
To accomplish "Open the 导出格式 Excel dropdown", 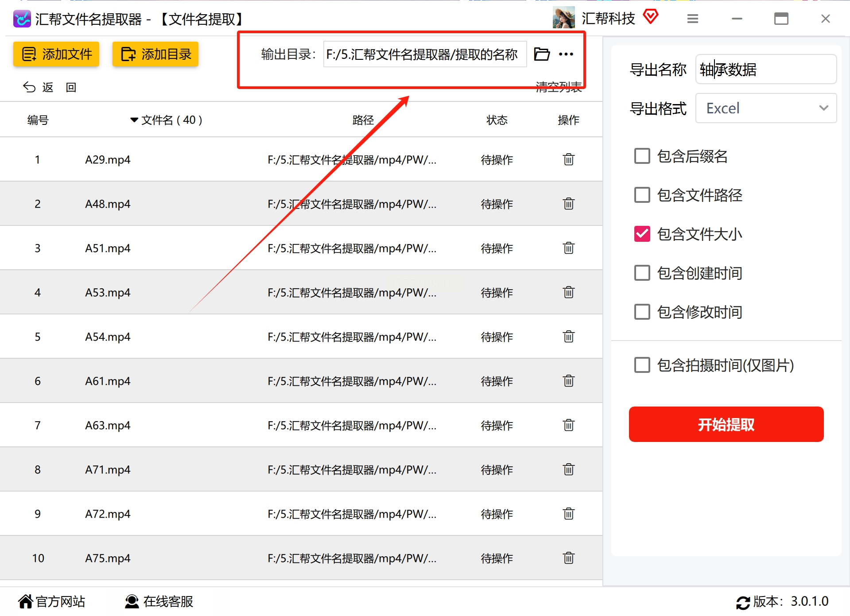I will [x=766, y=108].
